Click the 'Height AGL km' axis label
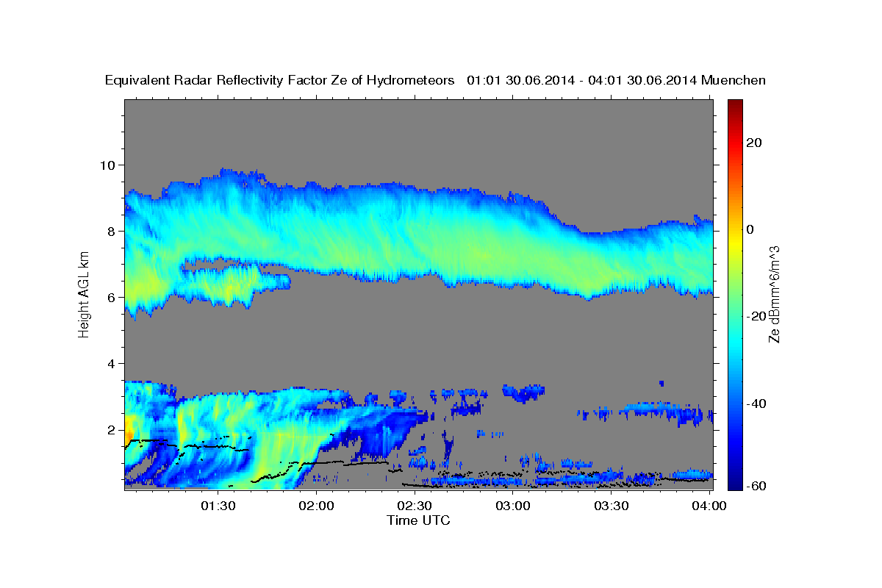Screen dimensions: 882x588 84,293
